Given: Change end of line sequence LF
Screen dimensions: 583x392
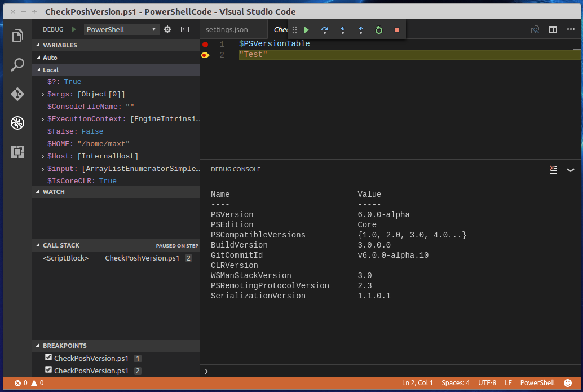Looking at the screenshot, I should coord(508,383).
